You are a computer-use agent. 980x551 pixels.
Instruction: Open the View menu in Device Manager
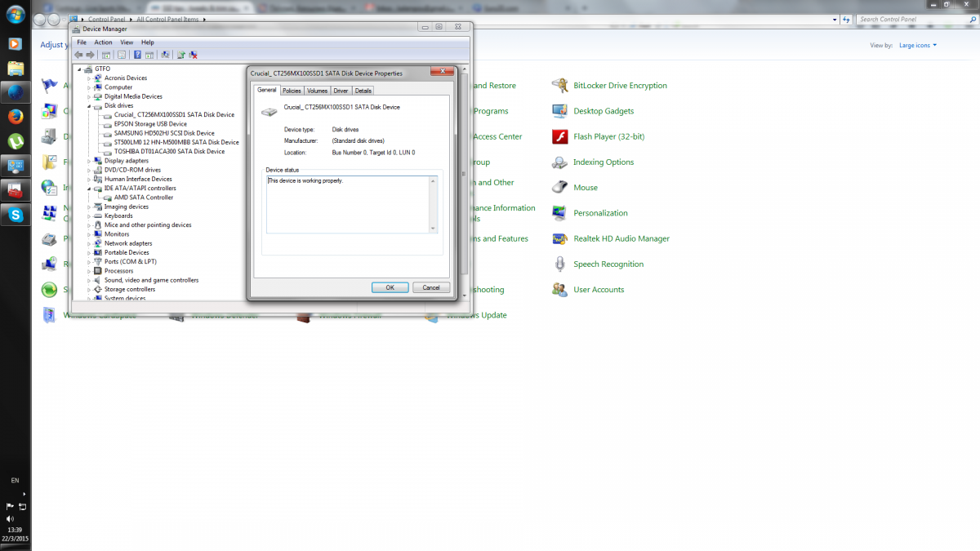coord(127,42)
